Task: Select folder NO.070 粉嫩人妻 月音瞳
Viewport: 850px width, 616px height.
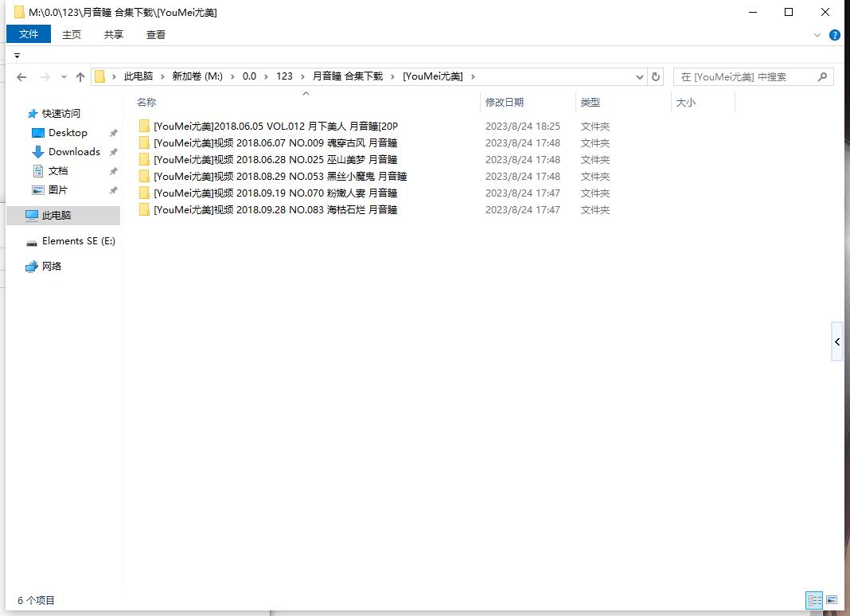Action: pyautogui.click(x=275, y=193)
